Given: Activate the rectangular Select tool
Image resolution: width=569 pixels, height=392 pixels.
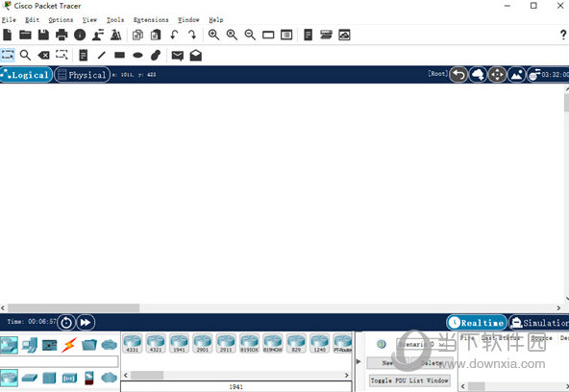Looking at the screenshot, I should 8,55.
